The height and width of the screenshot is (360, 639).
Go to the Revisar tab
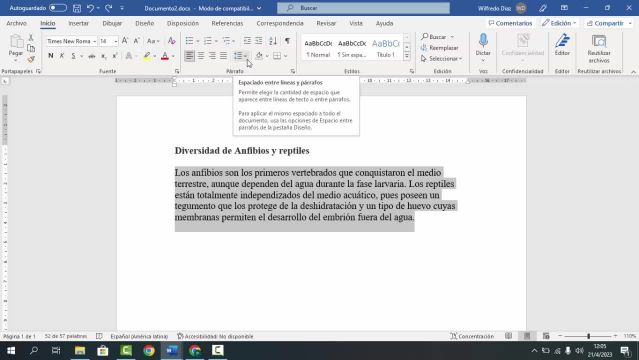(x=326, y=23)
